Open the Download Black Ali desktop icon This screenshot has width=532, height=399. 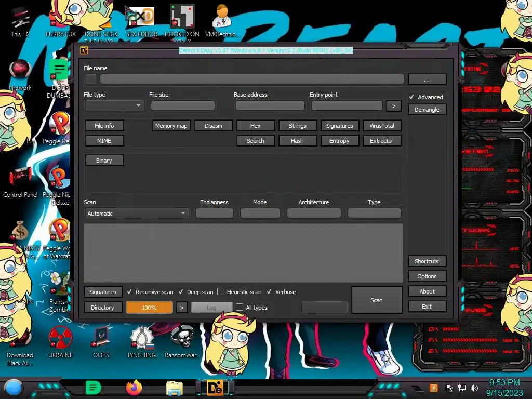pos(20,347)
